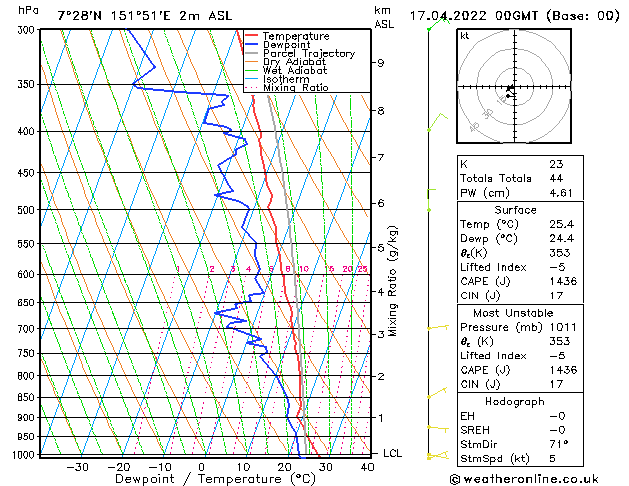Click the 700 hPa pressure axis label
This screenshot has height=486, width=629.
26,329
